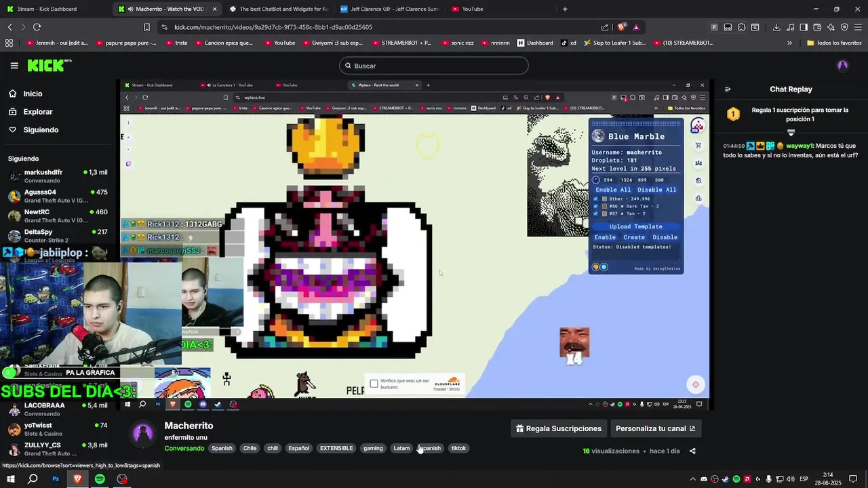Open browser downloads
The width and height of the screenshot is (868, 488).
coord(776,27)
